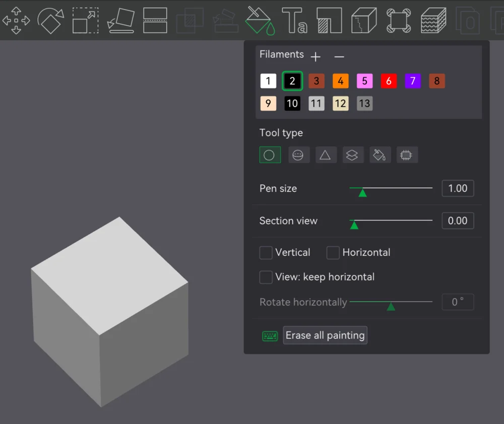Click the Pen size slider handle

(362, 193)
